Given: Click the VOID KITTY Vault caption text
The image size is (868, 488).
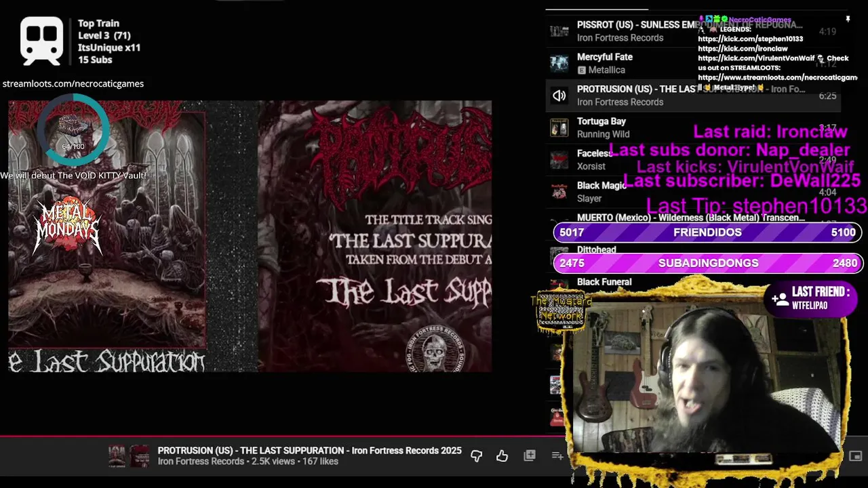Looking at the screenshot, I should click(73, 175).
